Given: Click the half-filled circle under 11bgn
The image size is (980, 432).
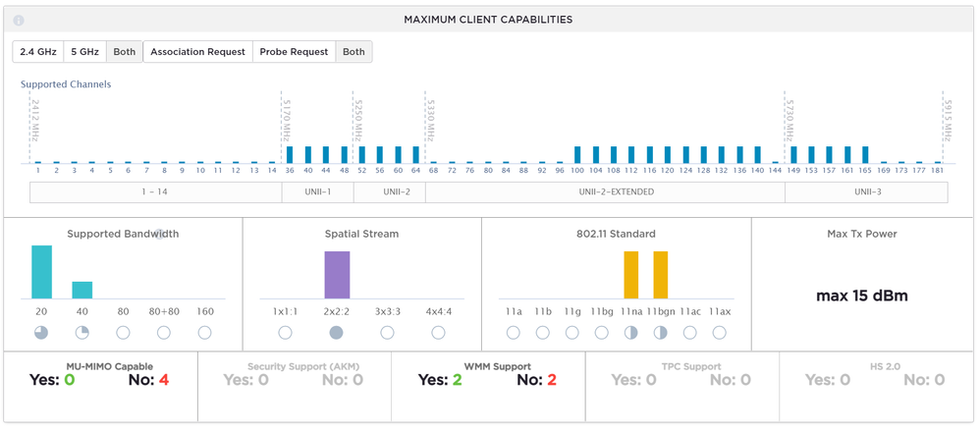Looking at the screenshot, I should pos(661,333).
